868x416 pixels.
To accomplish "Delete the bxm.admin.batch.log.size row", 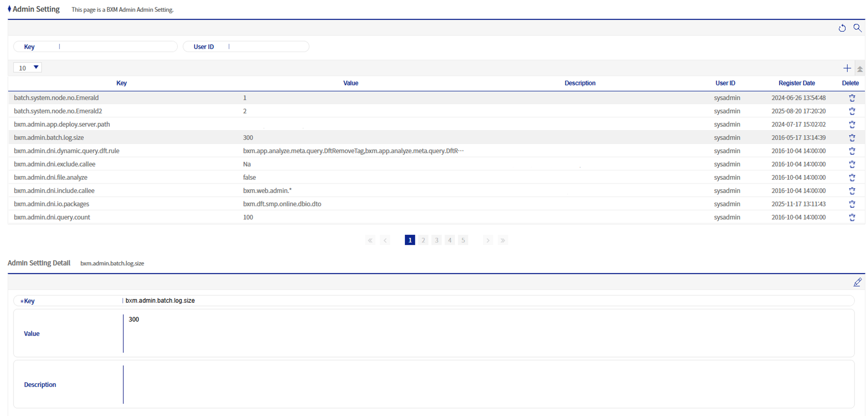I will [852, 138].
